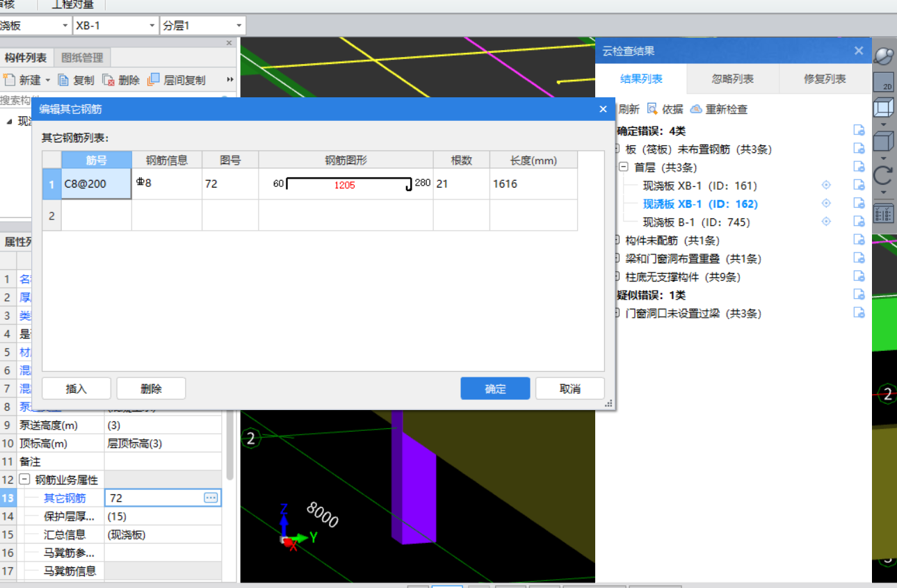Switch to 图纸管理 tab
Viewport: 897px width, 588px height.
[x=82, y=58]
